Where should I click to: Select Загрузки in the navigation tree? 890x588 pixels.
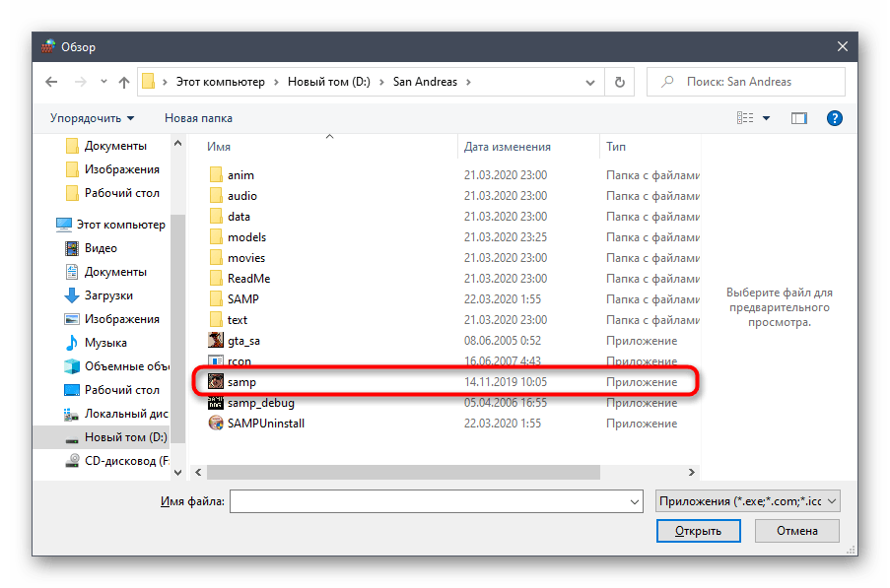coord(107,295)
